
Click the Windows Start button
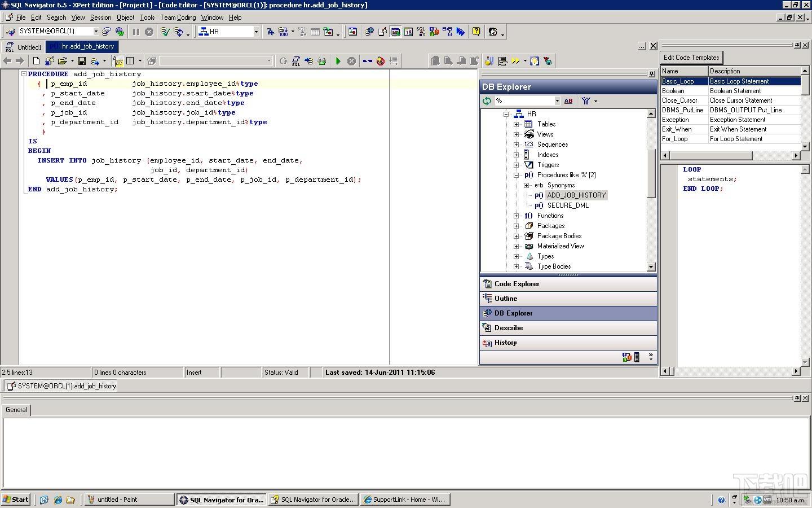[x=16, y=500]
